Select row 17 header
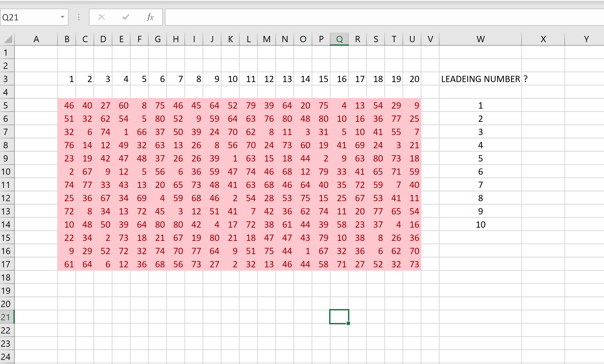Viewport: 604px width, 364px height. pyautogui.click(x=7, y=264)
